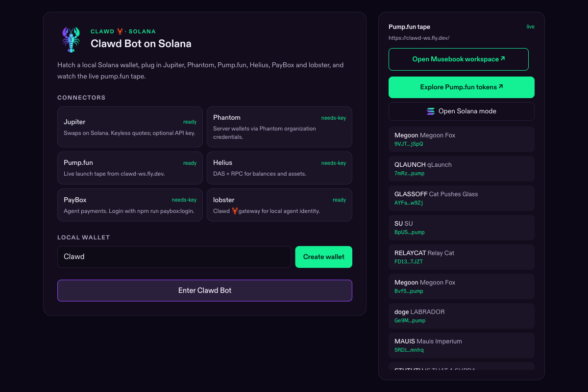The image size is (588, 392).
Task: Select the lobster connector card
Action: click(x=279, y=205)
